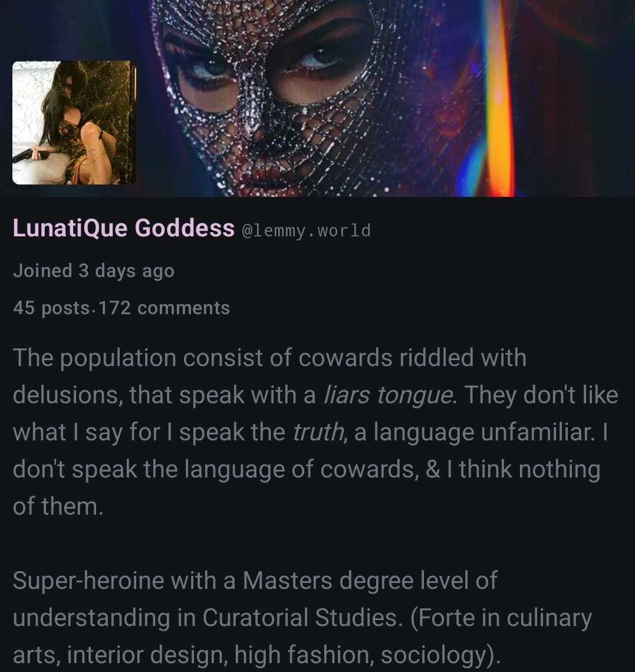The height and width of the screenshot is (672, 635).
Task: Click the italic word 'truth'
Action: pos(318,432)
